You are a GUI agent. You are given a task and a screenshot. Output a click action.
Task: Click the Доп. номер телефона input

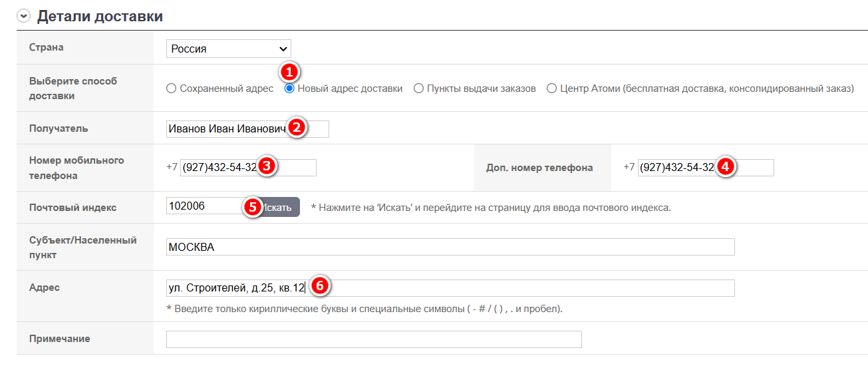pyautogui.click(x=676, y=168)
